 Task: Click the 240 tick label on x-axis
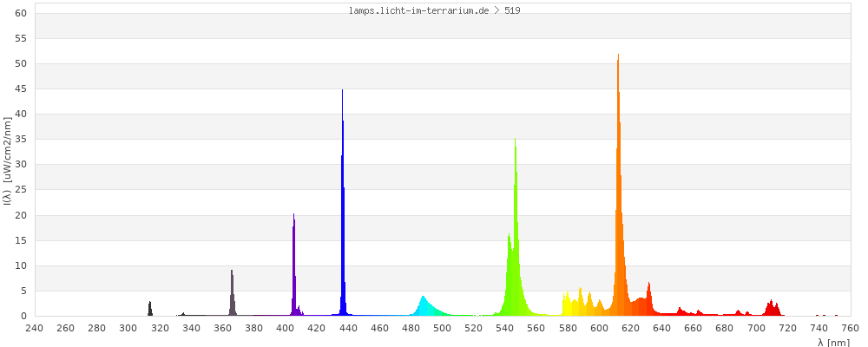[x=35, y=328]
